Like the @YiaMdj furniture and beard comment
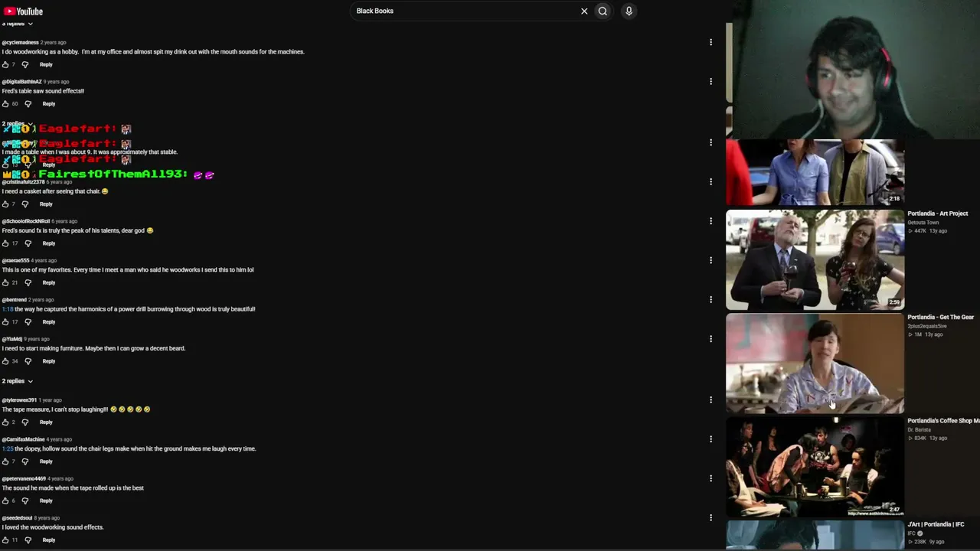 5,361
